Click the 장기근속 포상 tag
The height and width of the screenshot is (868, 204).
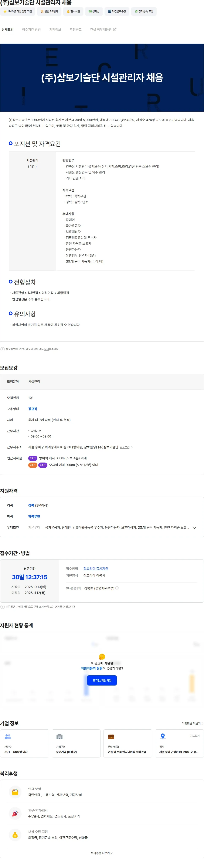click(144, 11)
